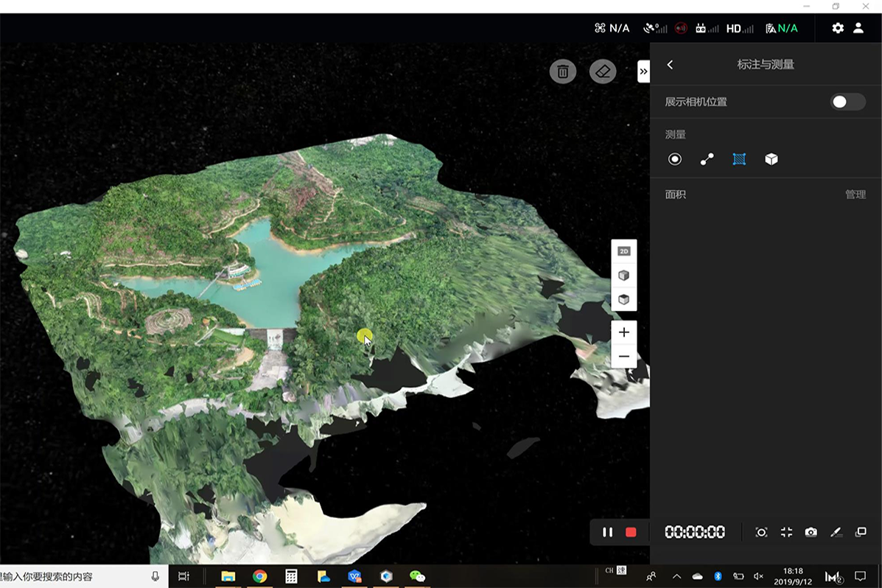Click 管理 to manage area measurements
The image size is (882, 588).
coord(855,195)
